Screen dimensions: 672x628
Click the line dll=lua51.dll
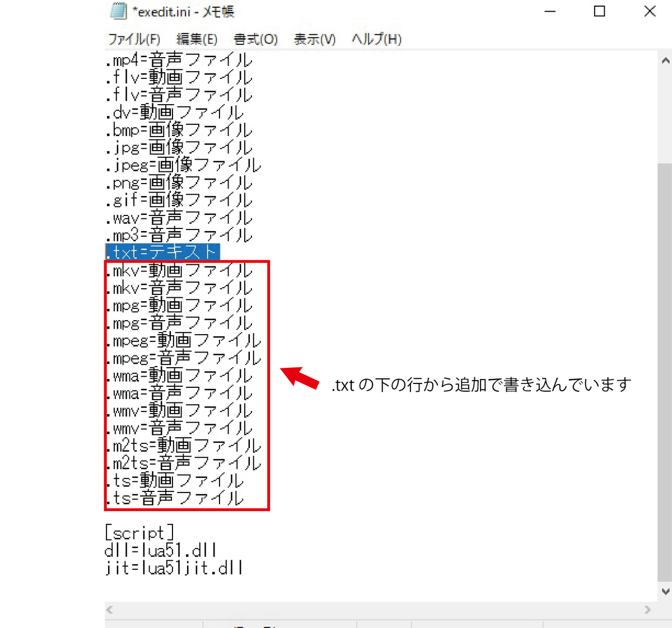pyautogui.click(x=160, y=551)
